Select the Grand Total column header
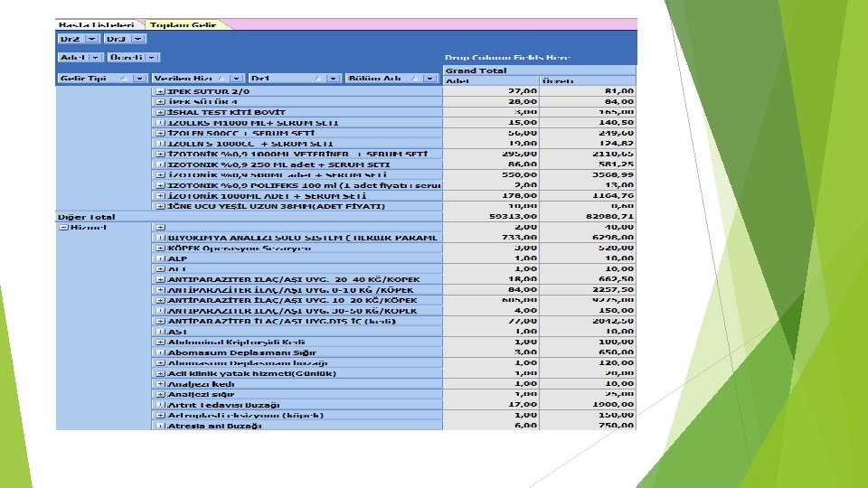 click(540, 70)
